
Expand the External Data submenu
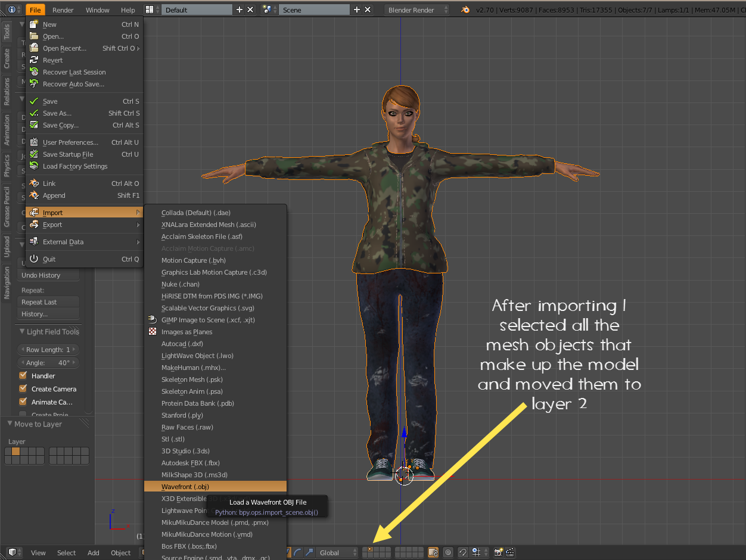coord(84,242)
